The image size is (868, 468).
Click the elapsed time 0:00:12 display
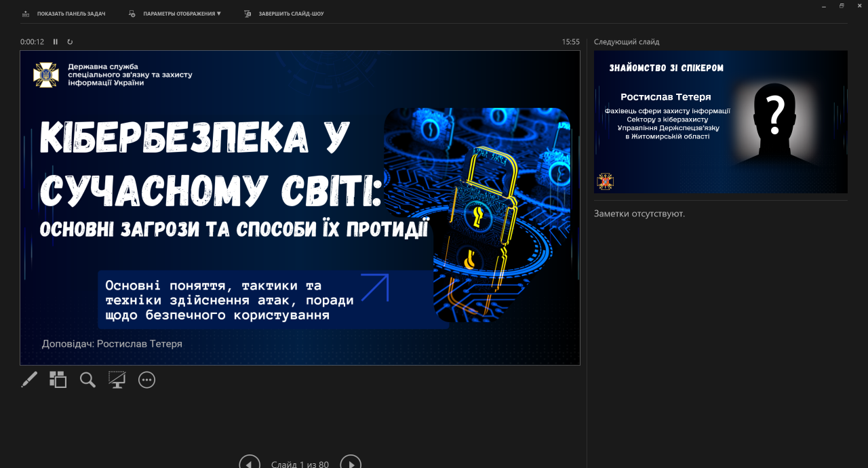(x=32, y=42)
